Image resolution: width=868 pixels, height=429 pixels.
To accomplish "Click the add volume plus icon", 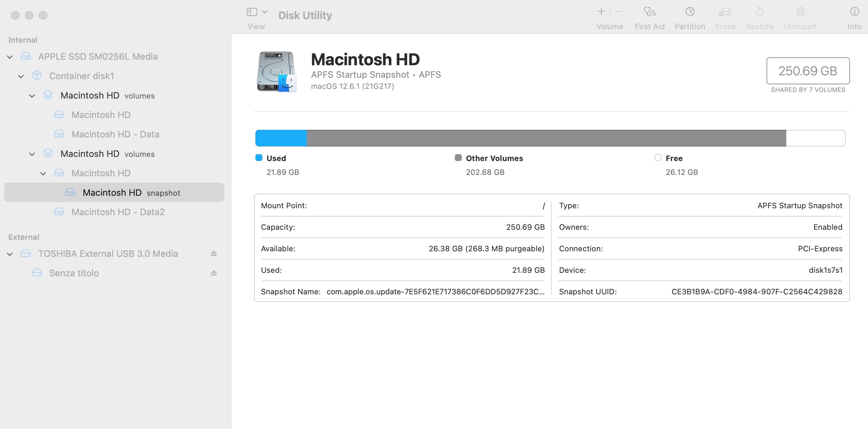I will coord(601,12).
